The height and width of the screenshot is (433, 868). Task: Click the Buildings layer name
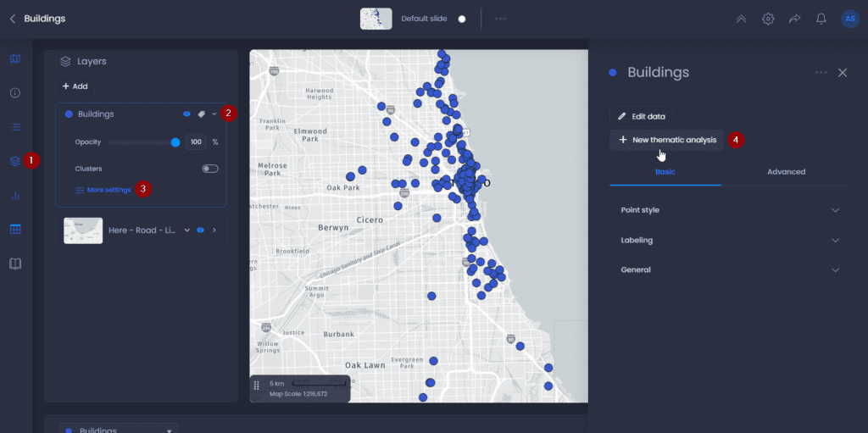point(96,114)
